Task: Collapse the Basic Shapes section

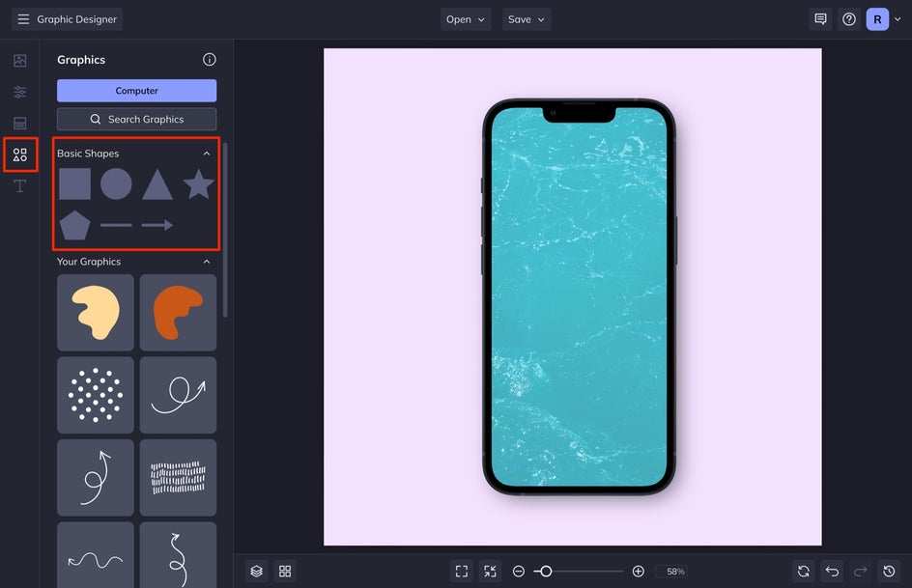Action: click(x=207, y=154)
